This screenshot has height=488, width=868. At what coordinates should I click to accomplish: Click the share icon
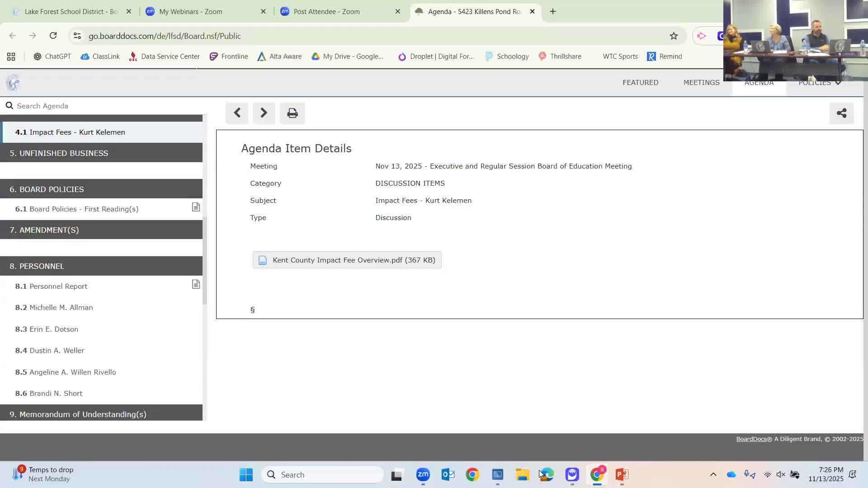[841, 113]
